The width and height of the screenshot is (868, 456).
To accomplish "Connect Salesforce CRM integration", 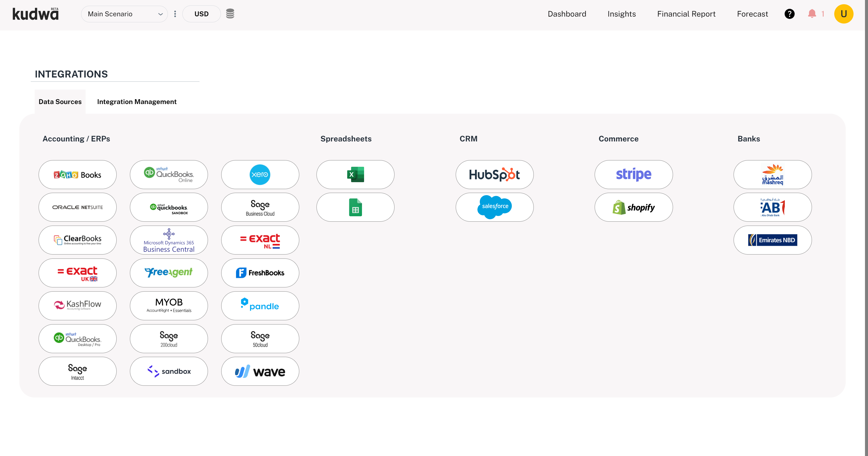I will (x=494, y=207).
